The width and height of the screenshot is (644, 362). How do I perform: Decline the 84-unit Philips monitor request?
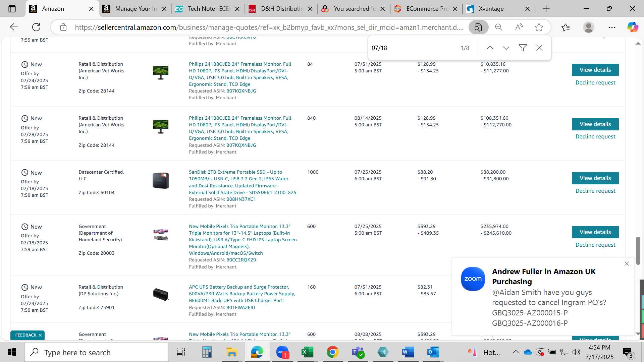595,82
